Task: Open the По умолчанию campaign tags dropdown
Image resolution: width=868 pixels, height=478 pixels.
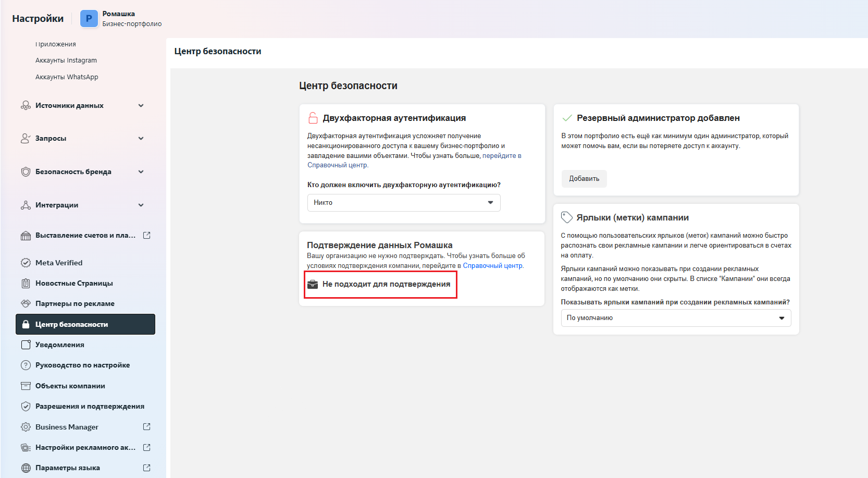Action: tap(675, 318)
